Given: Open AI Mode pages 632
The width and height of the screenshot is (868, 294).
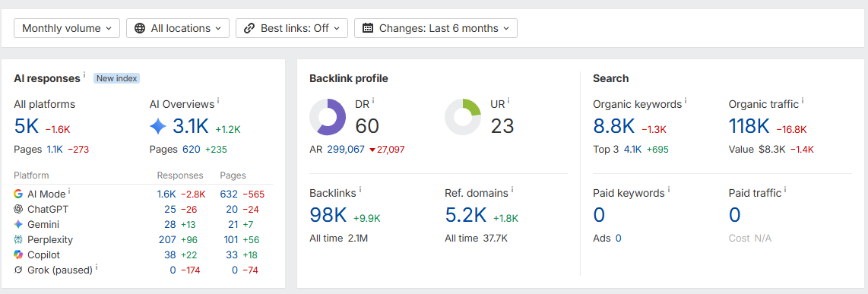Looking at the screenshot, I should click(229, 194).
